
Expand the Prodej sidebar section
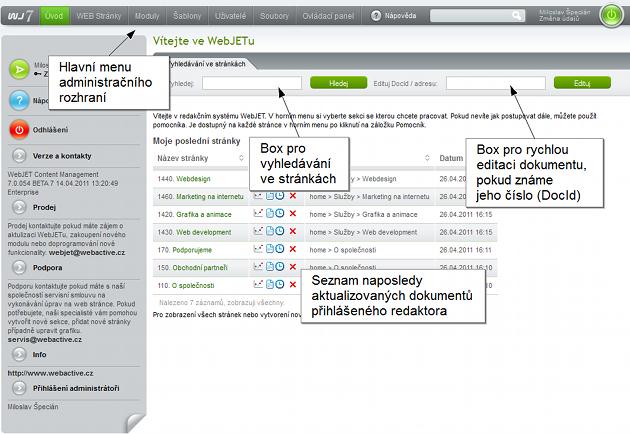[19, 207]
